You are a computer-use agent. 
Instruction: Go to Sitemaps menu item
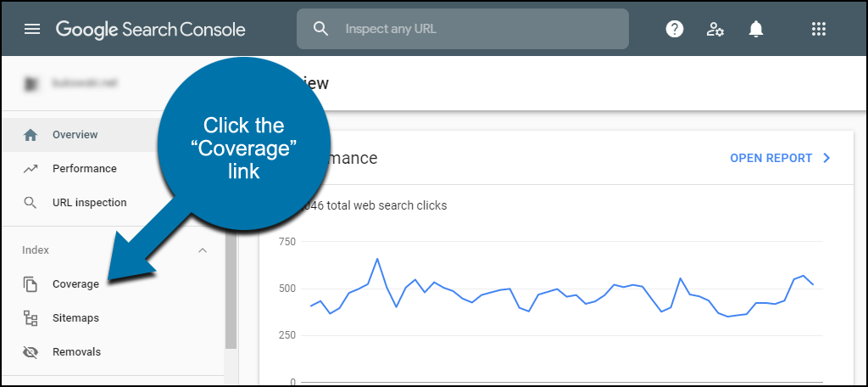coord(75,318)
